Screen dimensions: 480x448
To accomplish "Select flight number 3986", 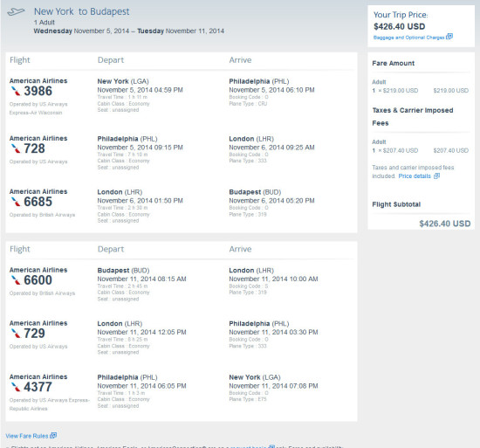I will point(38,91).
